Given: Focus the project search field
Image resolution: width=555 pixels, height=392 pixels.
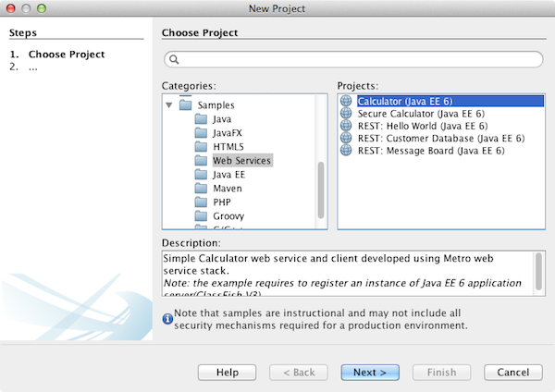Looking at the screenshot, I should [351, 60].
